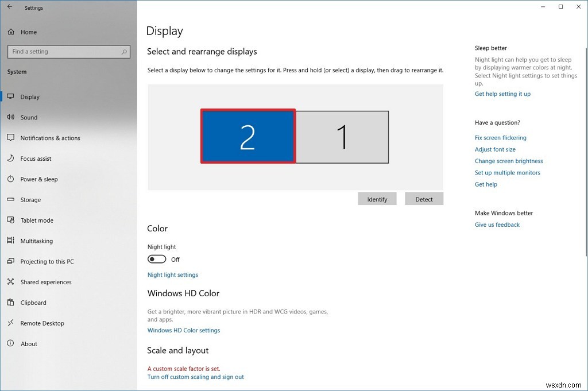Click the Shared experiences icon
The width and height of the screenshot is (588, 391).
pyautogui.click(x=10, y=281)
